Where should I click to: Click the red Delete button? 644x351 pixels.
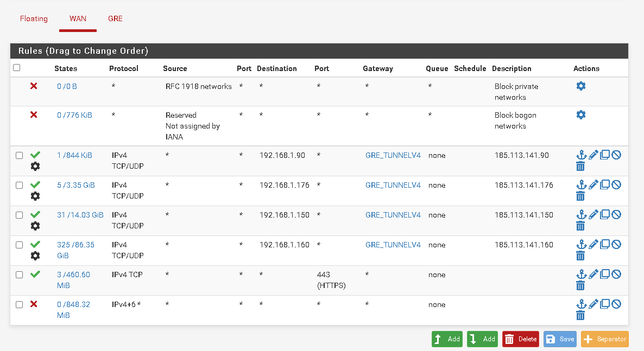520,339
